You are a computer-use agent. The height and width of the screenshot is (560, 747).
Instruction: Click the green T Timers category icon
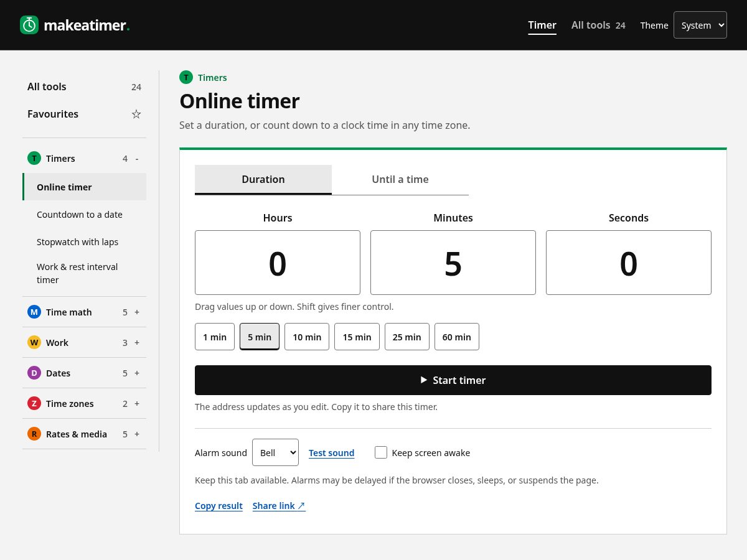pos(34,158)
